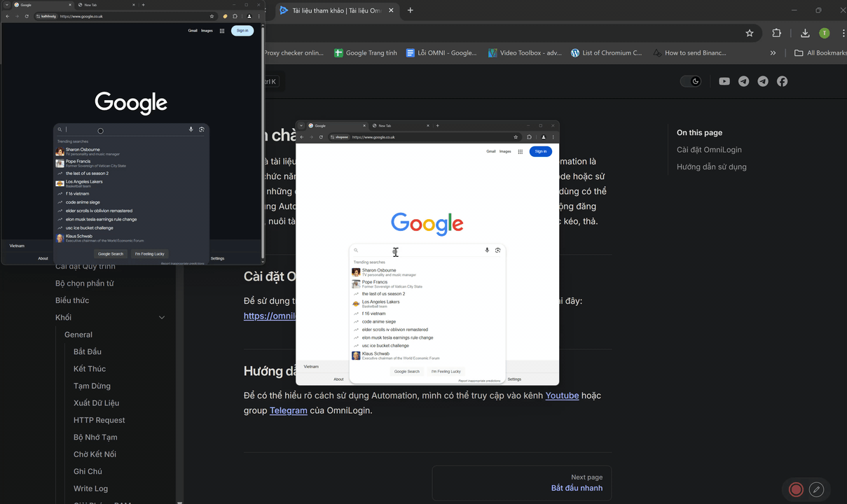Click the floating pencil edit icon
Image resolution: width=847 pixels, height=504 pixels.
[816, 489]
